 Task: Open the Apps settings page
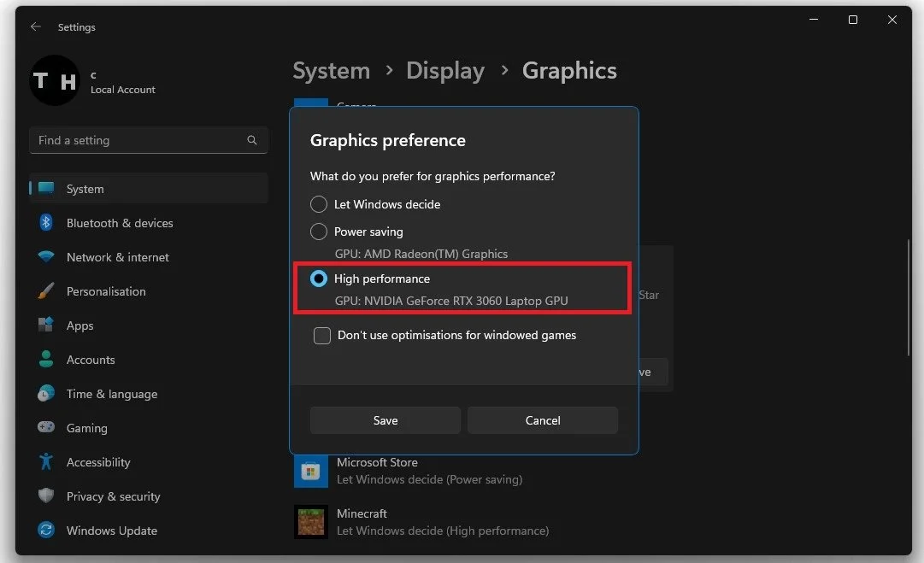(149, 325)
